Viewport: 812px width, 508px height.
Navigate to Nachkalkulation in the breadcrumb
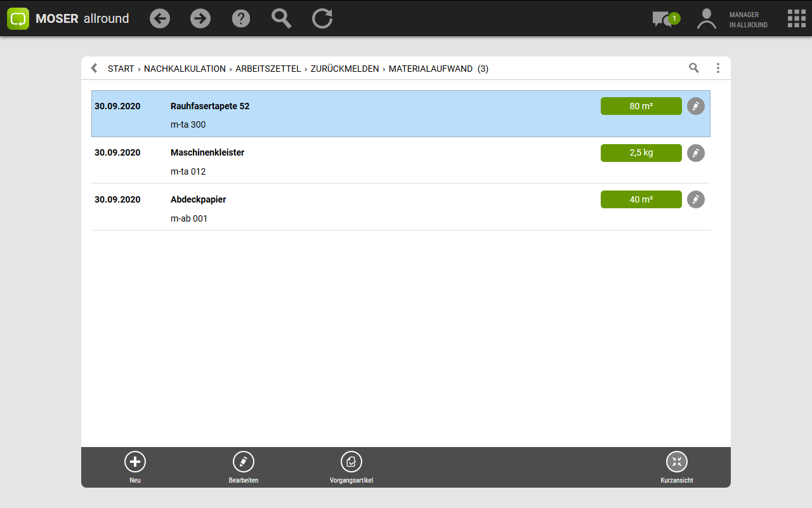185,69
